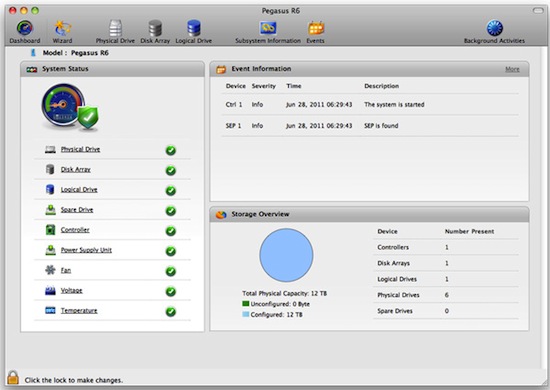This screenshot has width=550, height=390.
Task: Open the Logical Drive status link
Action: 79,189
